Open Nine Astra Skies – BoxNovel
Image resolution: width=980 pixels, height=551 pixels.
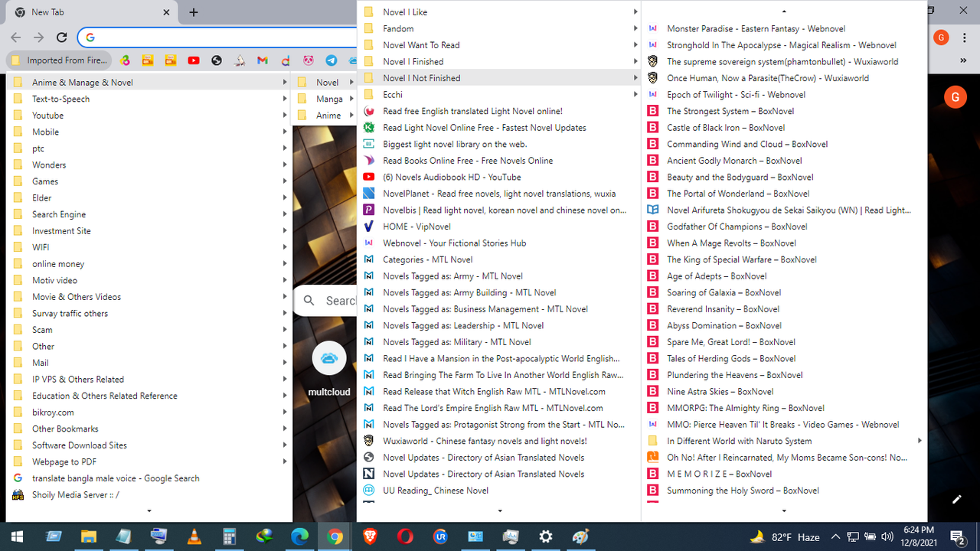784,392
